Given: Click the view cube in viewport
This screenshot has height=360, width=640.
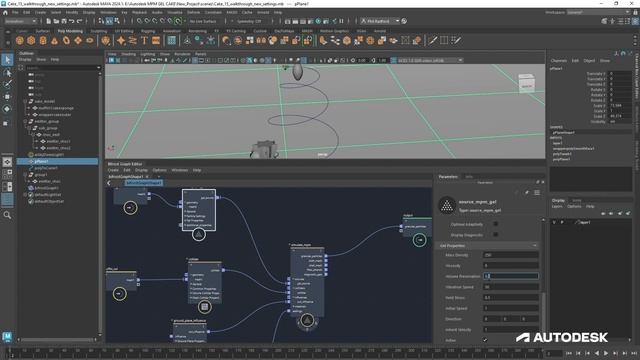Looking at the screenshot, I should 526,83.
